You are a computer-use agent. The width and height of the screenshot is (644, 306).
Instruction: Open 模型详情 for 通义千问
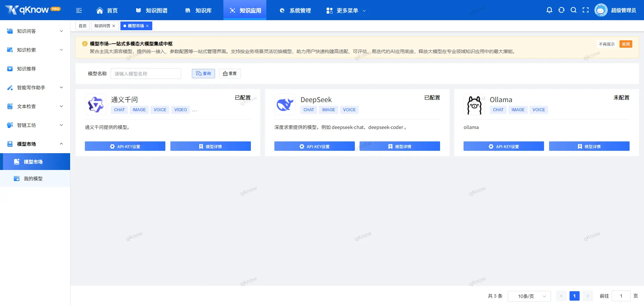(x=211, y=146)
